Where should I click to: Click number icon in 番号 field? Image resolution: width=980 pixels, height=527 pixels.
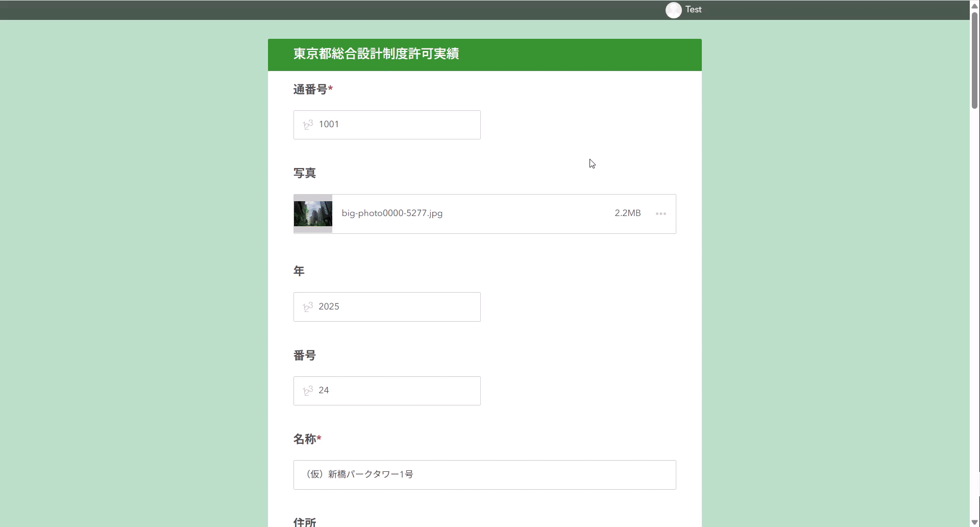[308, 391]
